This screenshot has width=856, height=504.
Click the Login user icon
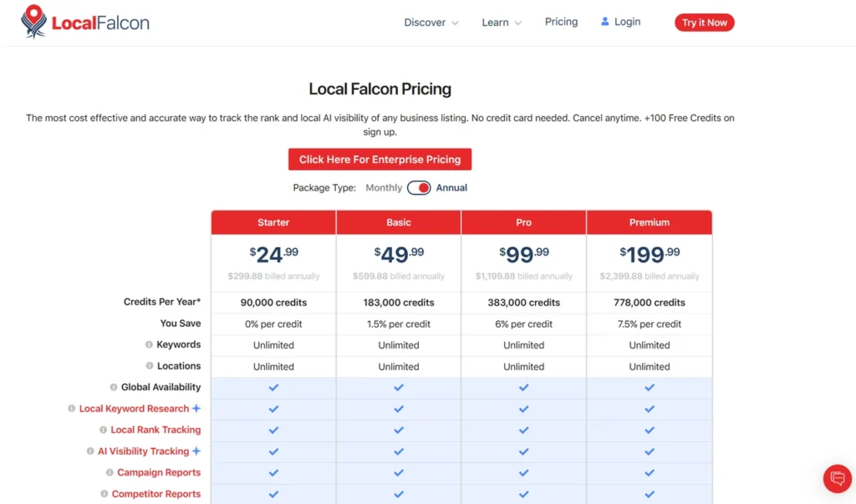(x=605, y=21)
